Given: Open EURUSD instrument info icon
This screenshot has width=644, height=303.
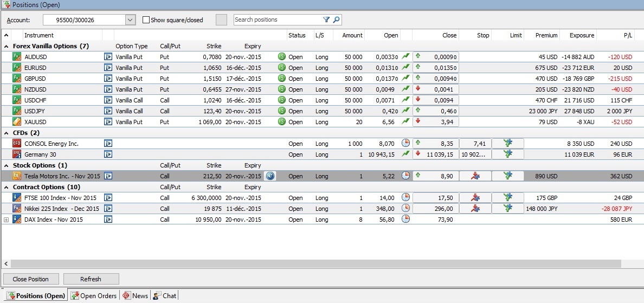Looking at the screenshot, I should coord(108,68).
